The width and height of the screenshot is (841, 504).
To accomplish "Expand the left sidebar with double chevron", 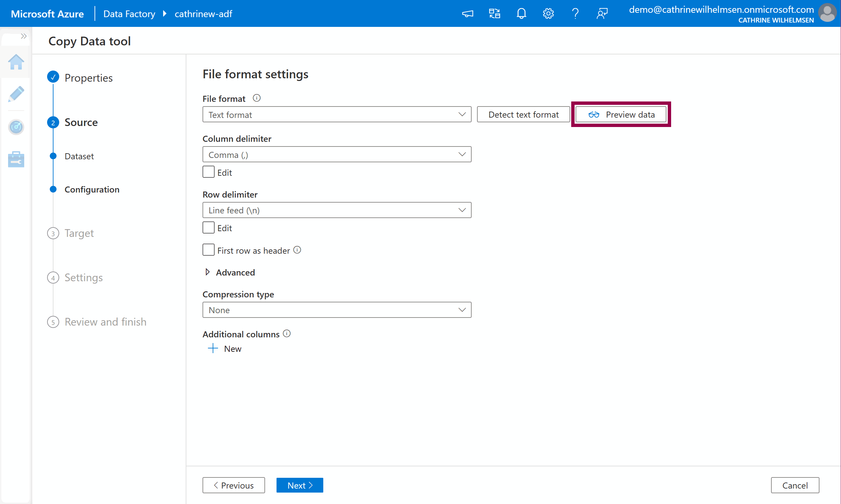I will pyautogui.click(x=24, y=36).
